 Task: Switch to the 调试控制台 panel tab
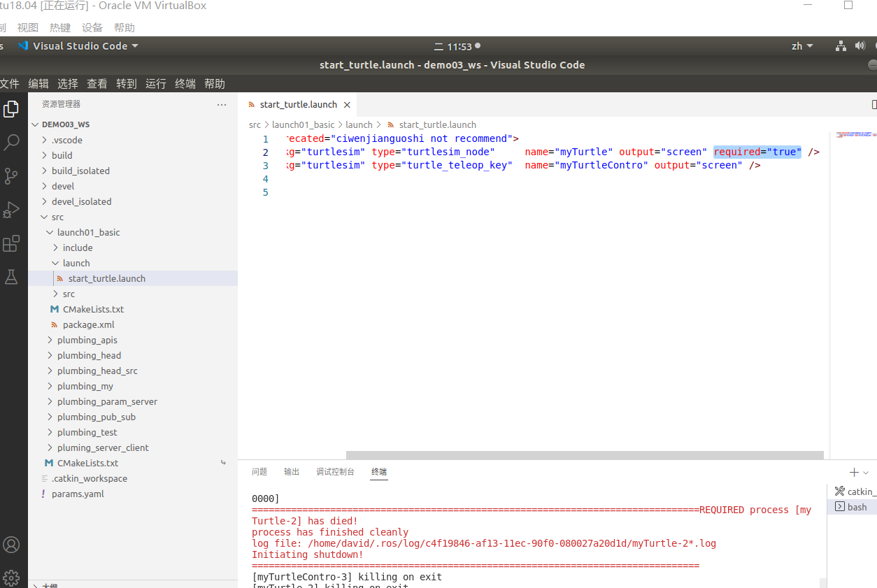point(335,472)
